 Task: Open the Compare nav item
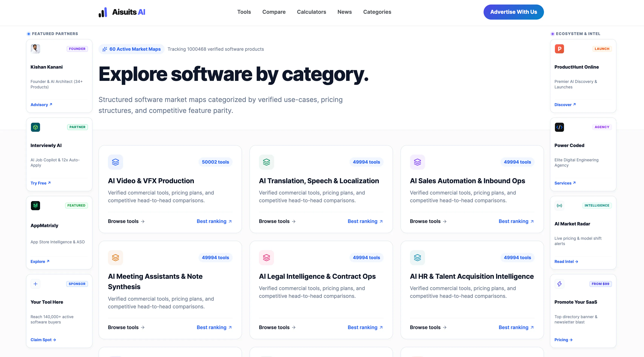(274, 12)
